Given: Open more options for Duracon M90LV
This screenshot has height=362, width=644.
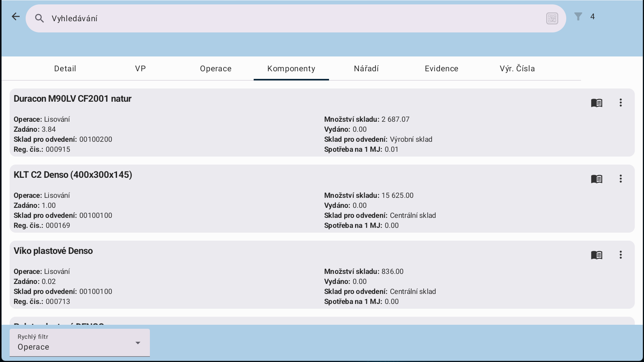Looking at the screenshot, I should [620, 103].
